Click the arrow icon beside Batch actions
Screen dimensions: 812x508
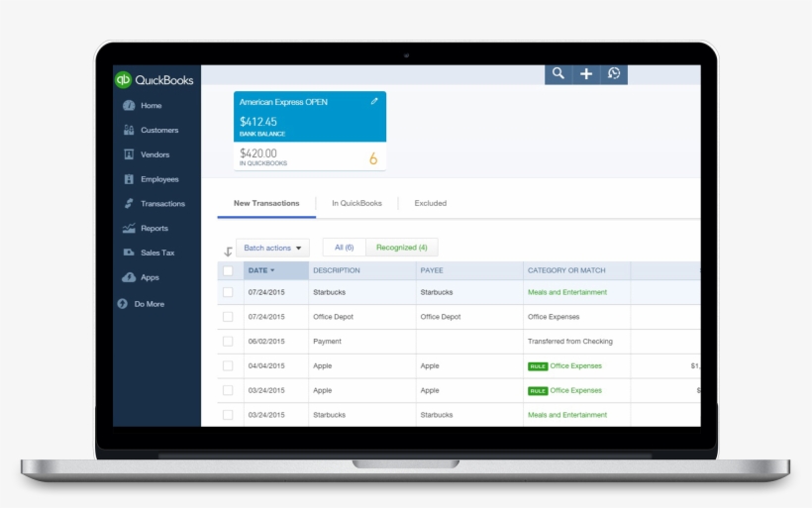click(x=228, y=252)
